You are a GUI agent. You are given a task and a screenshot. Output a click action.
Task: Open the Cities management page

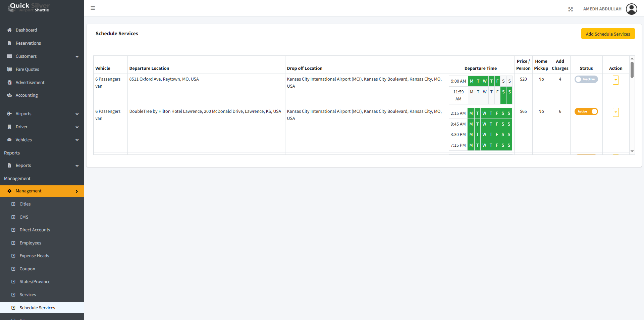25,204
